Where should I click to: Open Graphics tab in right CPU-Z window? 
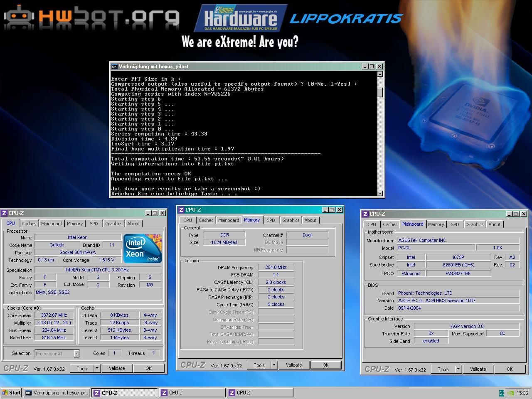click(475, 224)
